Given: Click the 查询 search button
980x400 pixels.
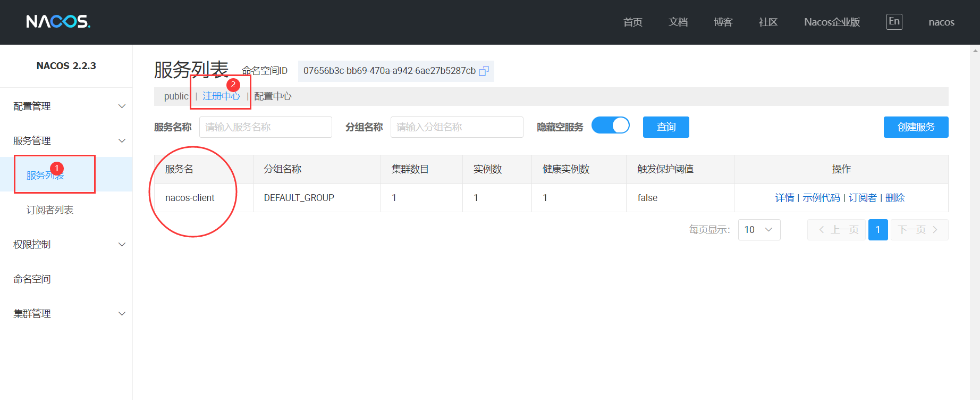Looking at the screenshot, I should [666, 127].
